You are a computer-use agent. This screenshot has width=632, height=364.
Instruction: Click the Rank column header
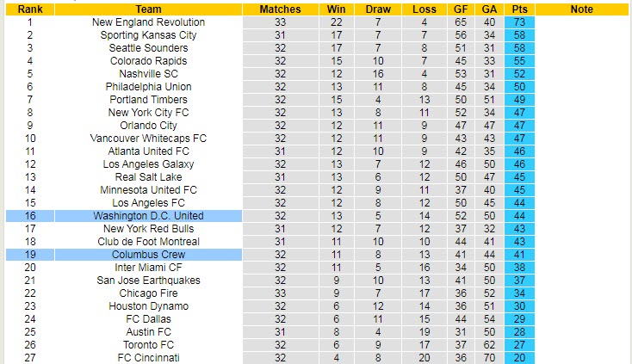tap(30, 9)
